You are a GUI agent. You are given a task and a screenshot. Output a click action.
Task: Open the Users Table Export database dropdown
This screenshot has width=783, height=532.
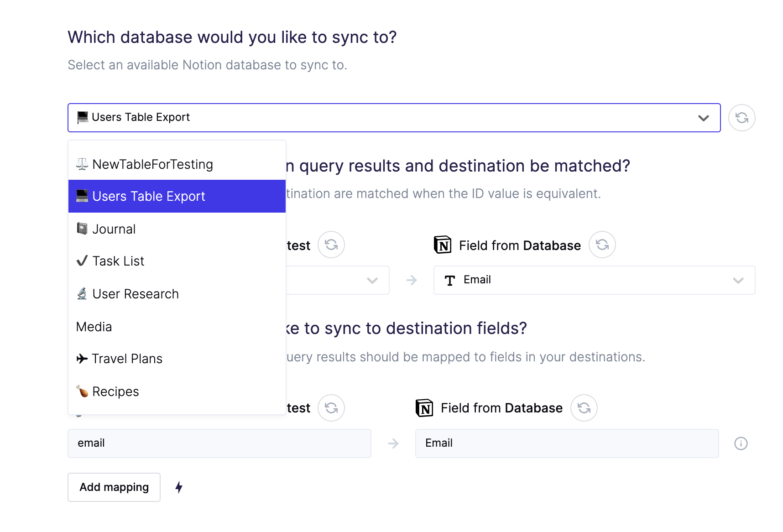(x=394, y=118)
